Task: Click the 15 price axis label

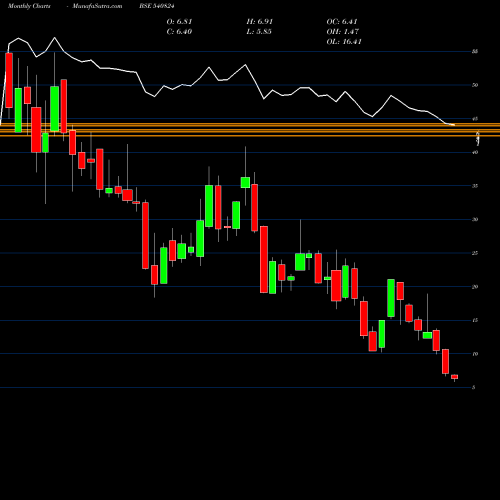Action: [x=475, y=320]
